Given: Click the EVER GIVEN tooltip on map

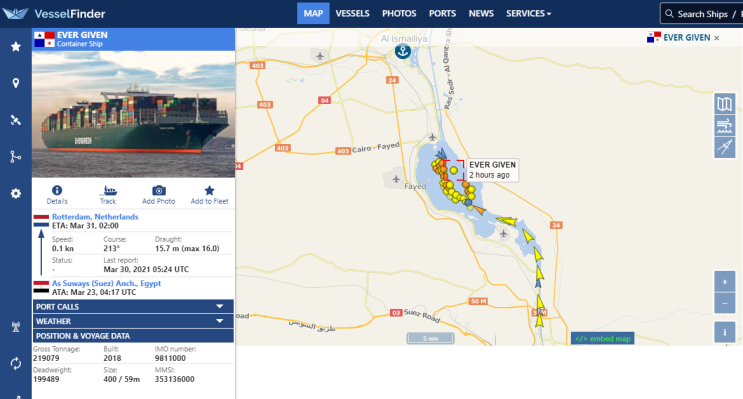Looking at the screenshot, I should (x=492, y=170).
